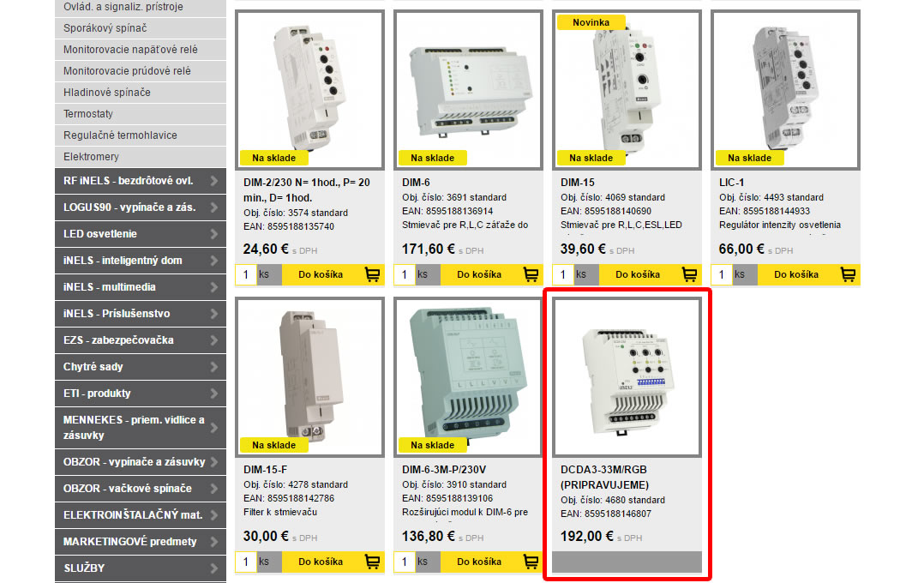The height and width of the screenshot is (583, 924).
Task: Open DIM-6-3M-P/230V product image
Action: [x=469, y=377]
